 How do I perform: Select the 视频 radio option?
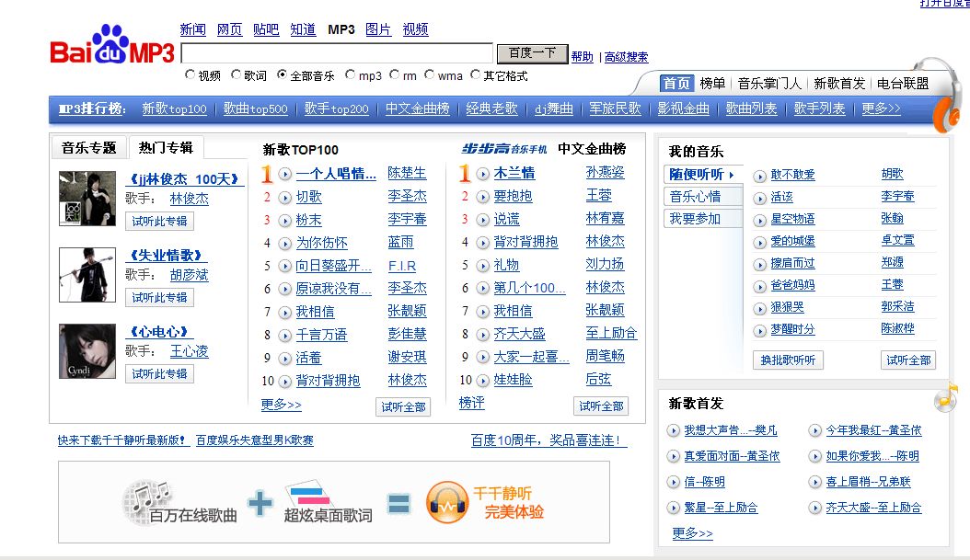tap(191, 74)
